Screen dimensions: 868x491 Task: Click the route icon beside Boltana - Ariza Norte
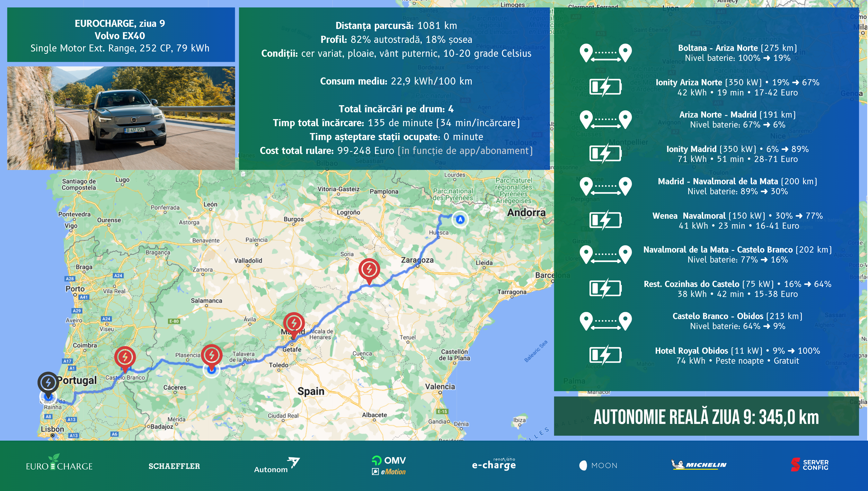pos(605,53)
